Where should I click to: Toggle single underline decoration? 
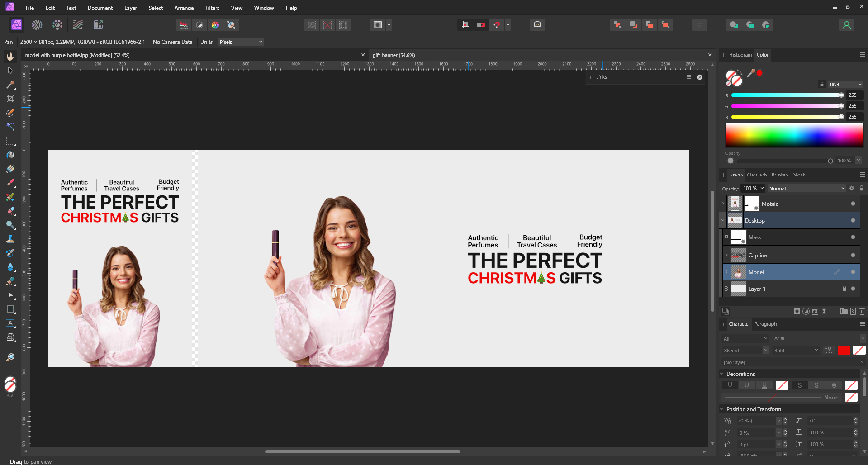pos(747,385)
